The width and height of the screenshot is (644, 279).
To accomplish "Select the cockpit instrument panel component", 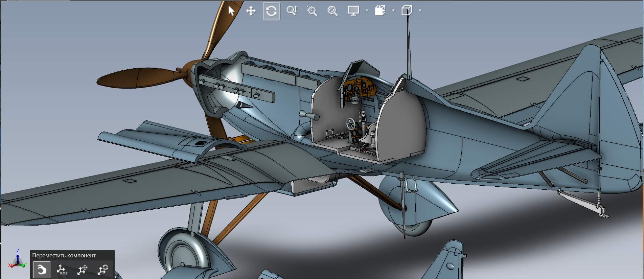I will (x=359, y=89).
